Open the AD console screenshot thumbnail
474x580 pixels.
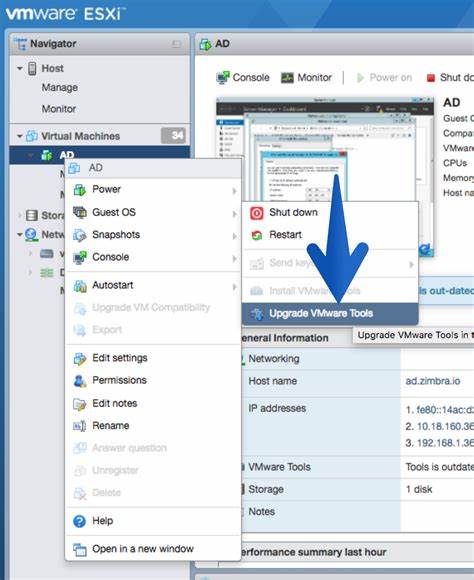325,177
